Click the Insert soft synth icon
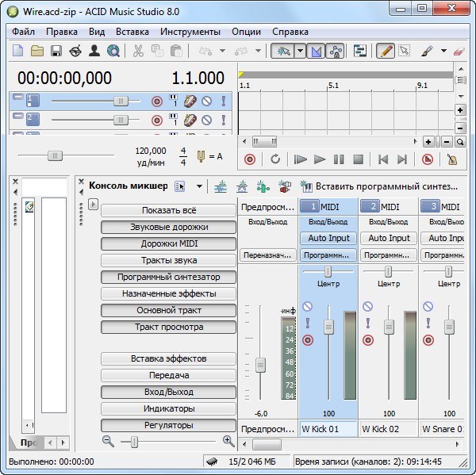476x475 pixels. 306,186
